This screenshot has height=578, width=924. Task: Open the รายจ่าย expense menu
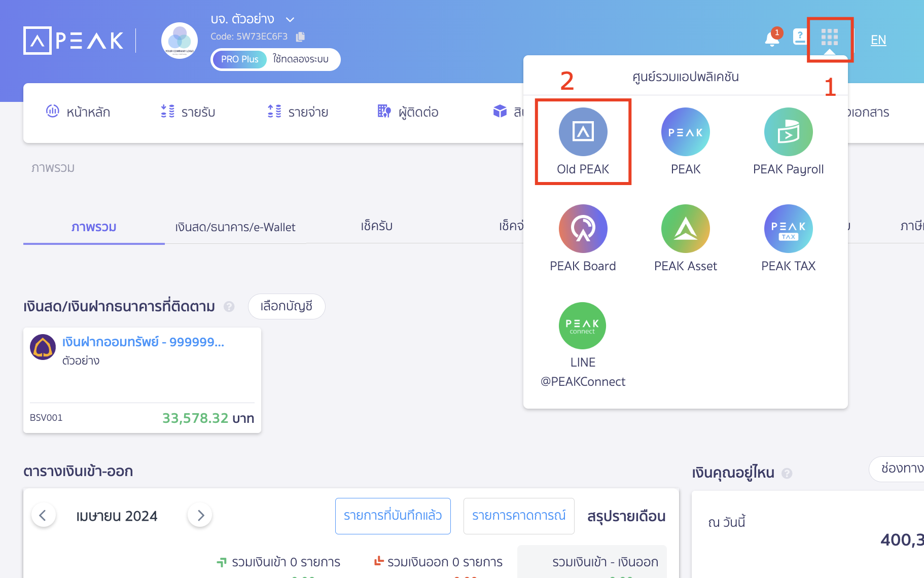click(298, 112)
